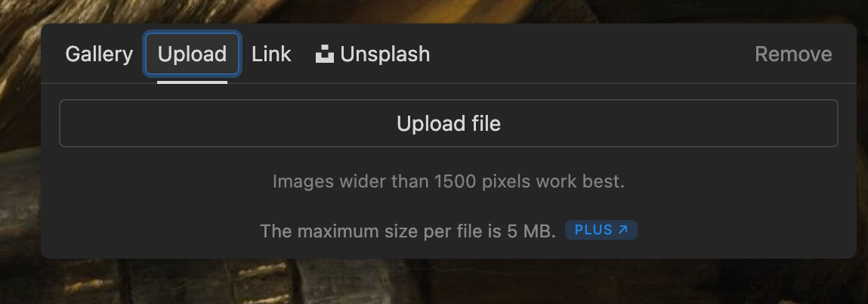Remove the current cover image

coord(793,54)
